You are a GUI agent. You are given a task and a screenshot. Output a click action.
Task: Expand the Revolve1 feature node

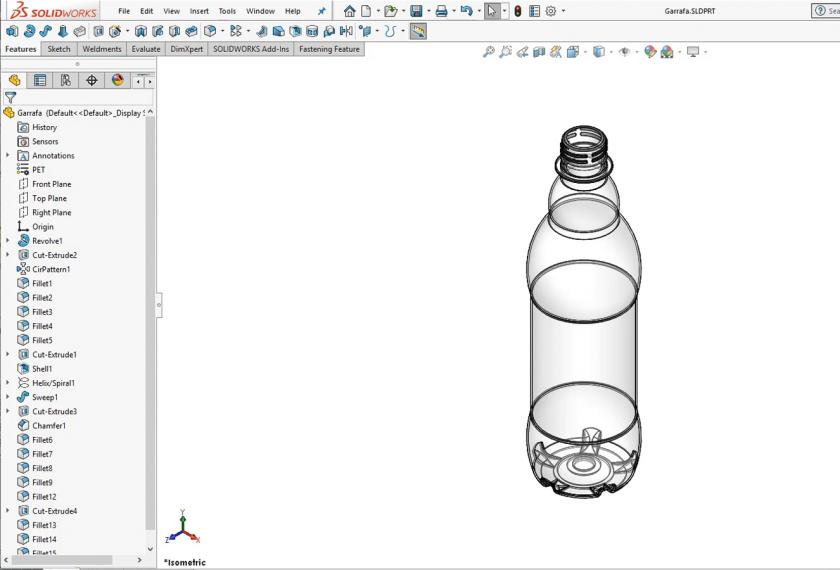coord(8,241)
